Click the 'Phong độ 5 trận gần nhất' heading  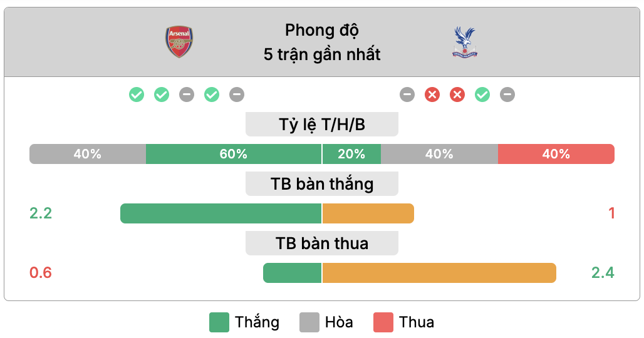coord(322,42)
